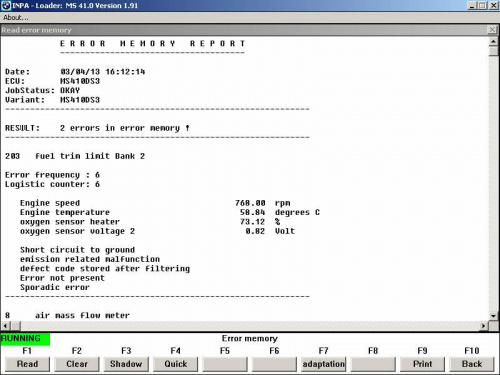
Task: Click the 'oxygen sensor heater' label
Action: (70, 222)
